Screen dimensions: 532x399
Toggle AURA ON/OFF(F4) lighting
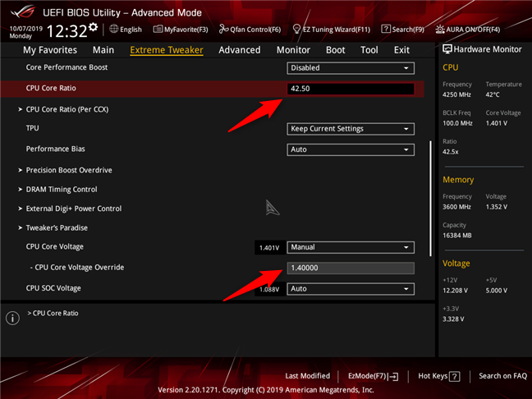[468, 30]
